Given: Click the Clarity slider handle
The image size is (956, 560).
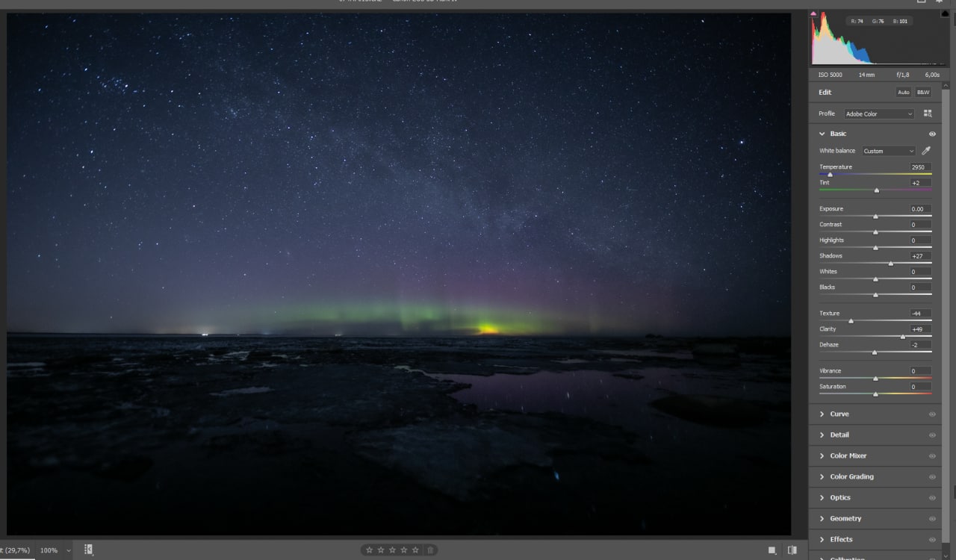Looking at the screenshot, I should point(902,336).
